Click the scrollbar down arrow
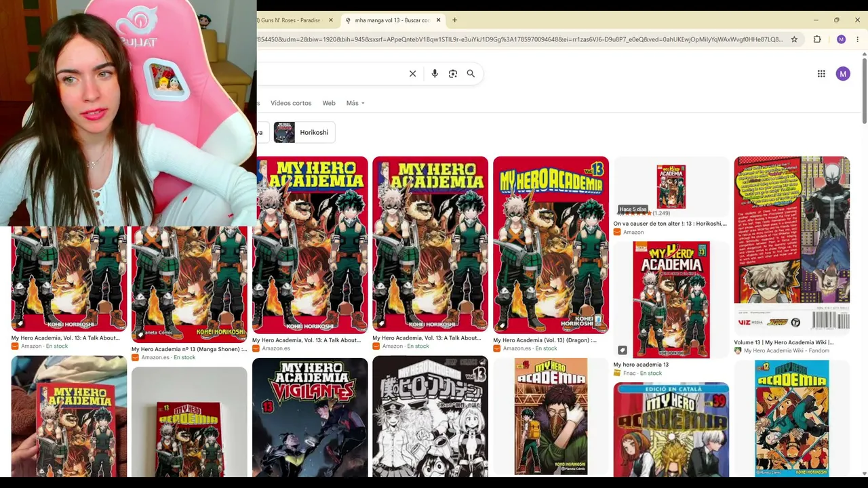 click(864, 473)
